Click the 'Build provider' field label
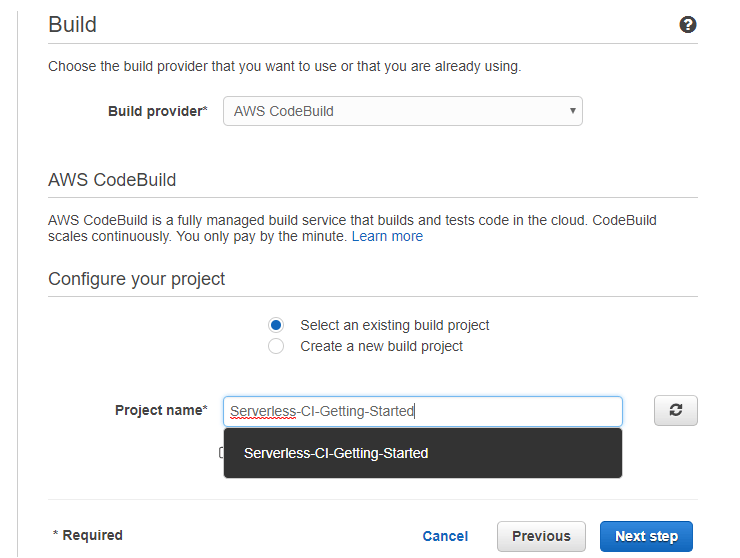Image resolution: width=740 pixels, height=558 pixels. (157, 111)
